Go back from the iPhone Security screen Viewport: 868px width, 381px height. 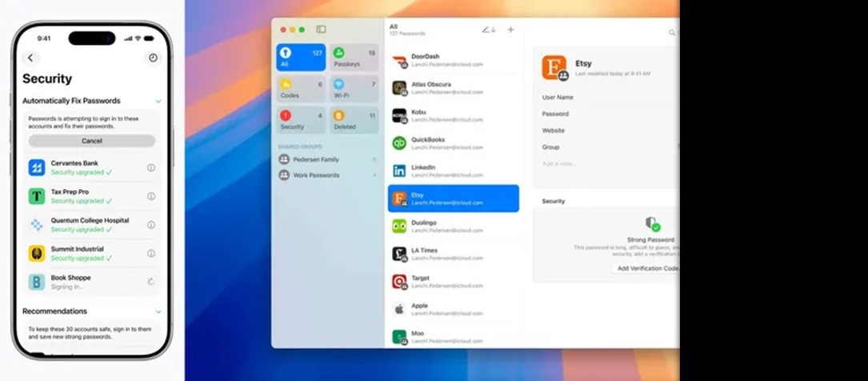click(x=30, y=58)
